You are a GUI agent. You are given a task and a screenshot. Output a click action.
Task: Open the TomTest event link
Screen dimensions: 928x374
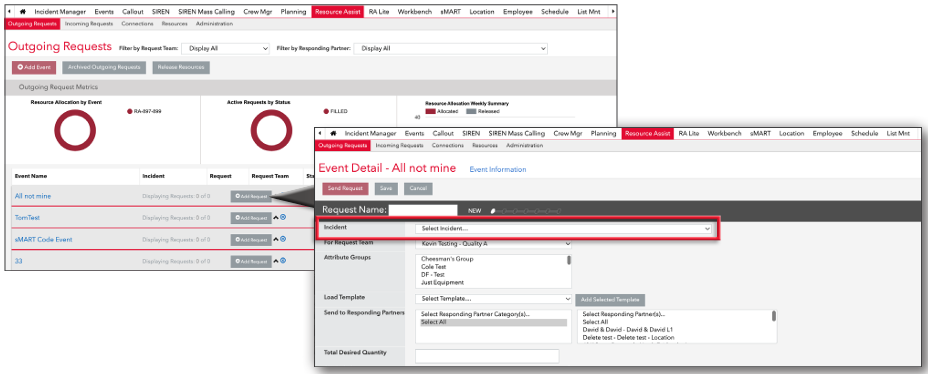point(27,218)
